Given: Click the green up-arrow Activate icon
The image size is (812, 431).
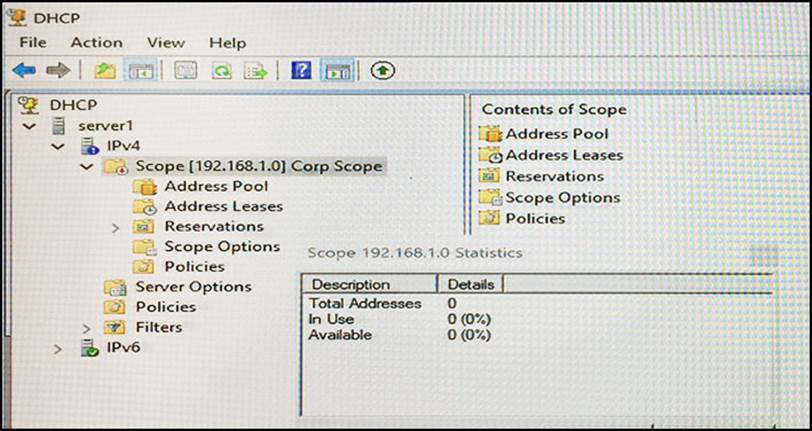Looking at the screenshot, I should click(x=383, y=70).
